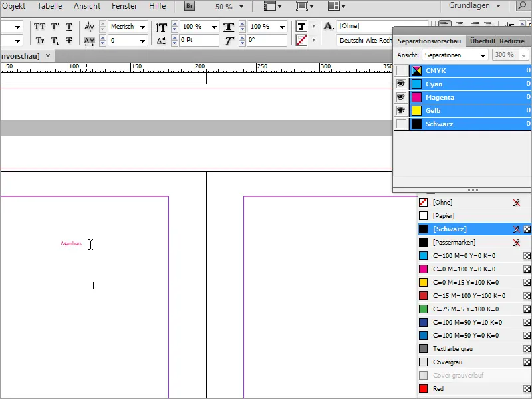
Task: Apply Strikethrough text formatting icon
Action: click(x=69, y=41)
